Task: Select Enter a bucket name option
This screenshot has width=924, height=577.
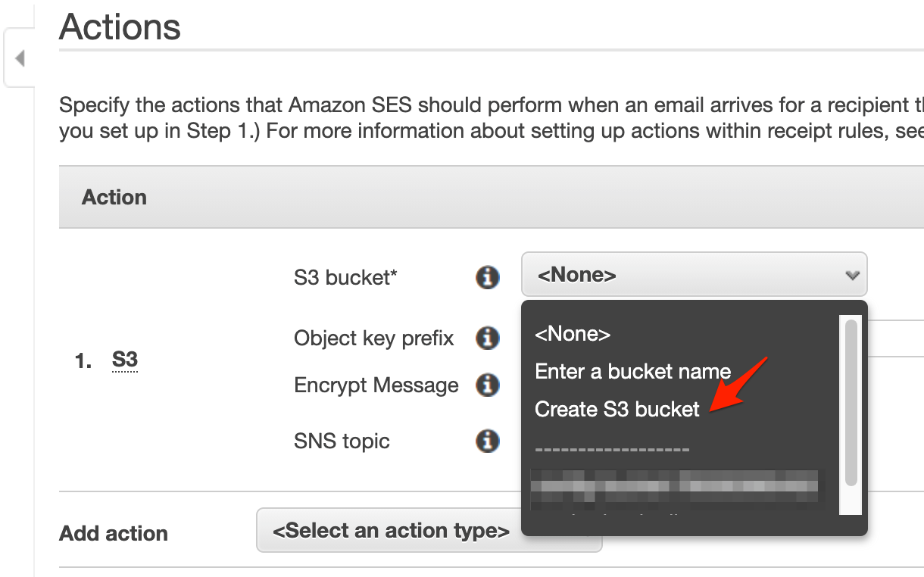Action: 632,371
